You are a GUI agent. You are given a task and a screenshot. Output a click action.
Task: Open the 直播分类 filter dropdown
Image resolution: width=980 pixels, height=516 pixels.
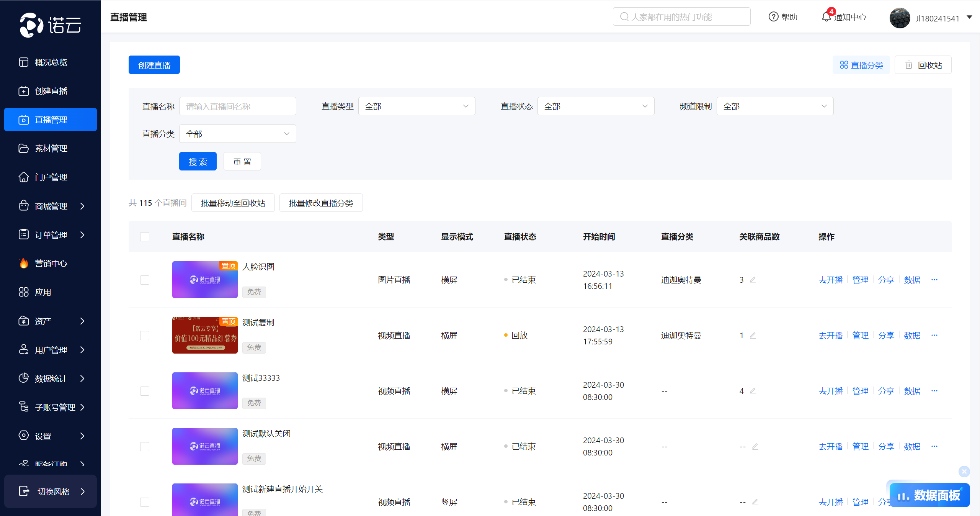click(237, 134)
